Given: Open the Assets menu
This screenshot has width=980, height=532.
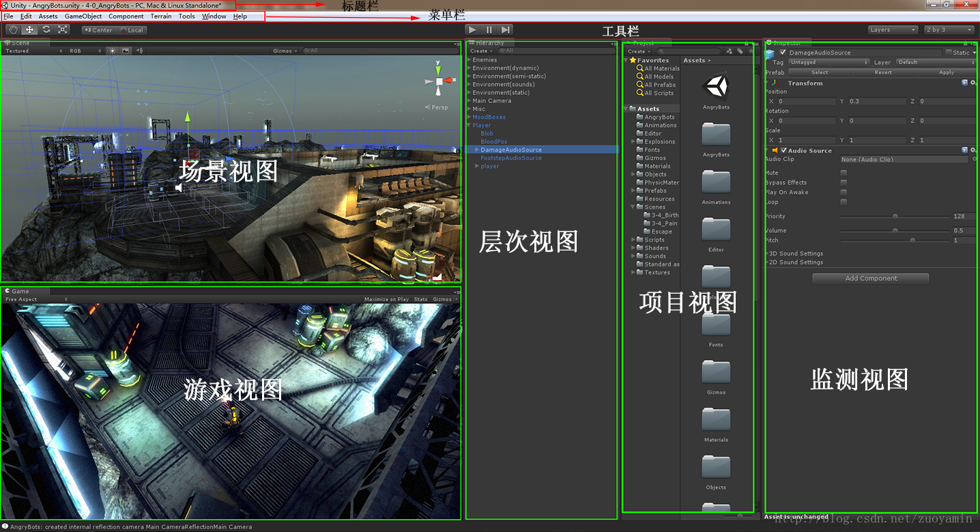Looking at the screenshot, I should click(48, 16).
